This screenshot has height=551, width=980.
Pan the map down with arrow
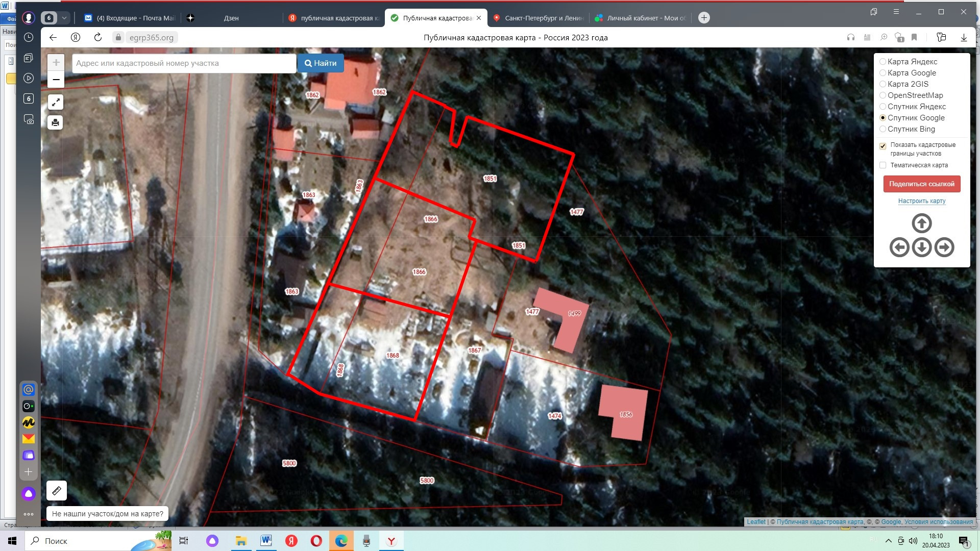921,247
